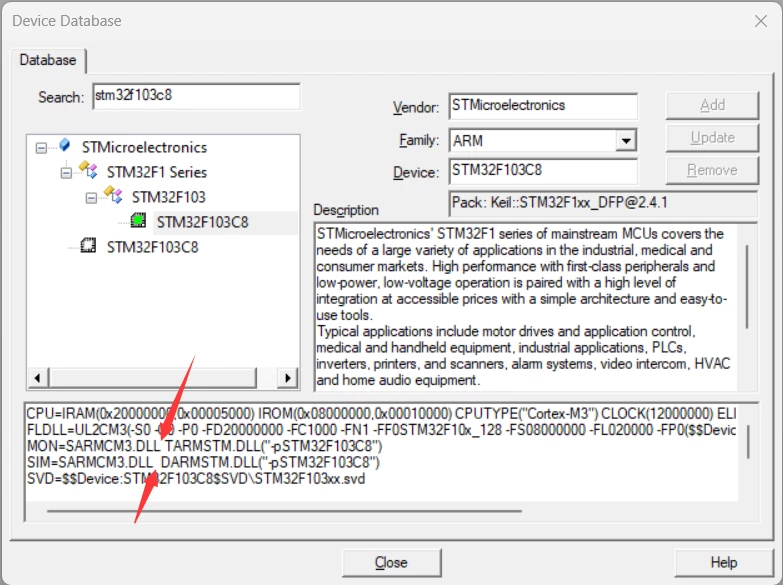Click in the Search input field
The height and width of the screenshot is (585, 783).
click(x=196, y=96)
